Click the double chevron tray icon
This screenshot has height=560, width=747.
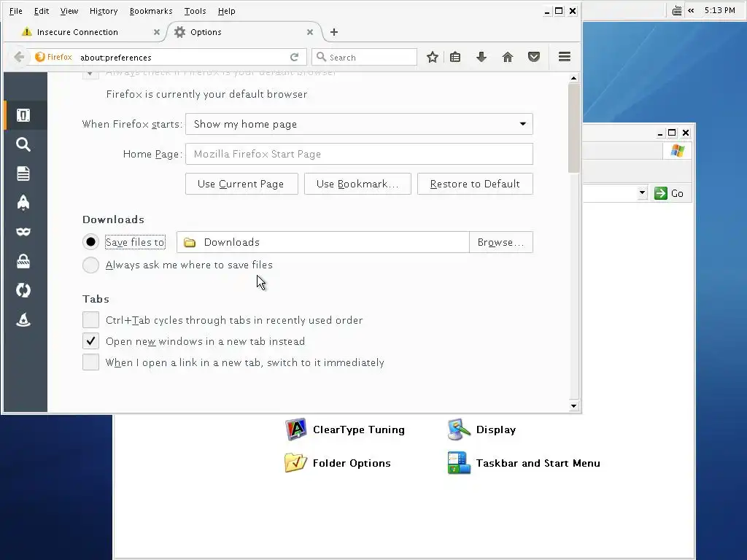pos(691,10)
